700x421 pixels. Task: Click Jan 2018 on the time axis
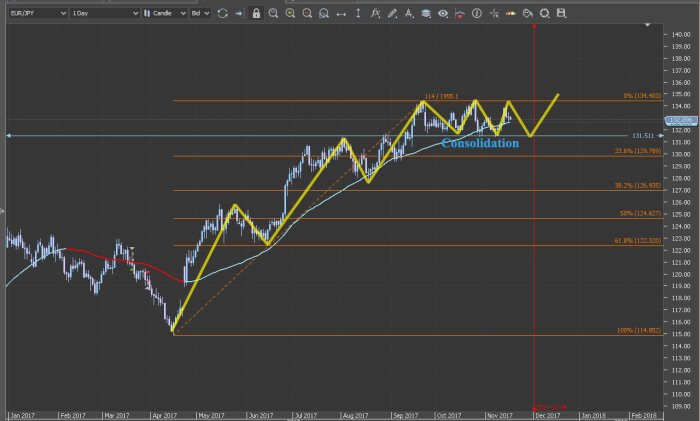(x=593, y=416)
